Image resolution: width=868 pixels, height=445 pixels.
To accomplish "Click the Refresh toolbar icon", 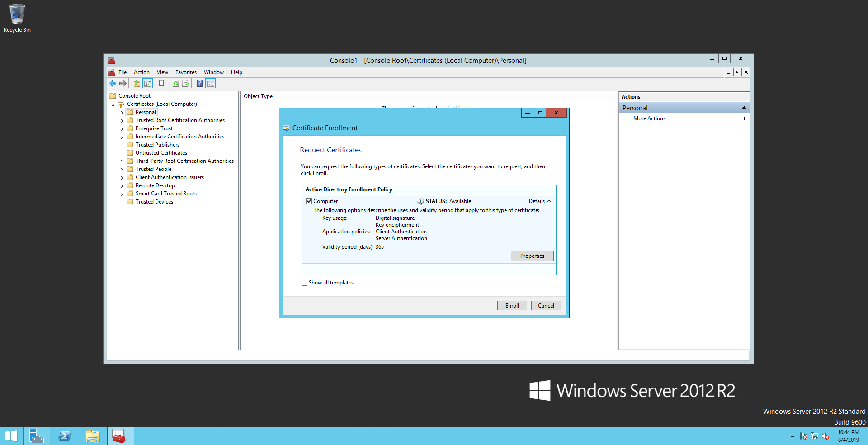I will pyautogui.click(x=175, y=84).
